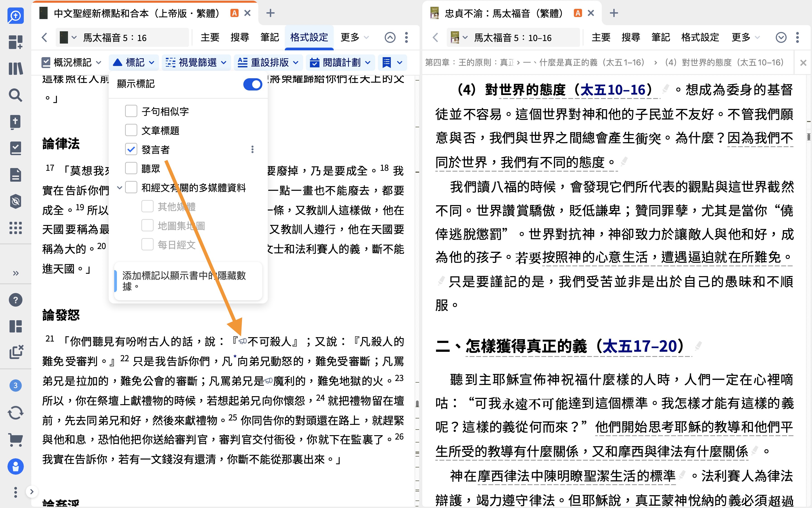Click the up-circle toolbar collapse icon in left panel
This screenshot has width=812, height=508.
(390, 37)
